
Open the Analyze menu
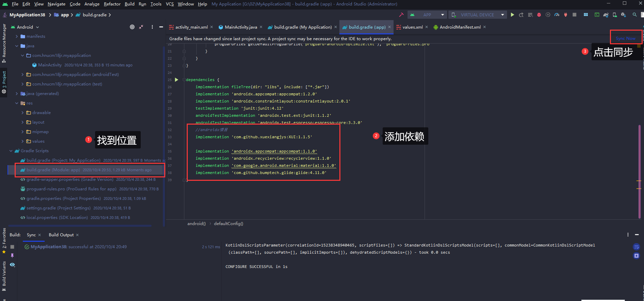pyautogui.click(x=92, y=4)
